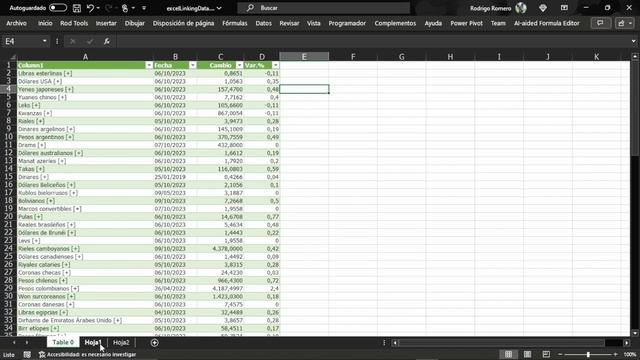640x360 pixels.
Task: Open the Datos tab
Action: tap(263, 23)
